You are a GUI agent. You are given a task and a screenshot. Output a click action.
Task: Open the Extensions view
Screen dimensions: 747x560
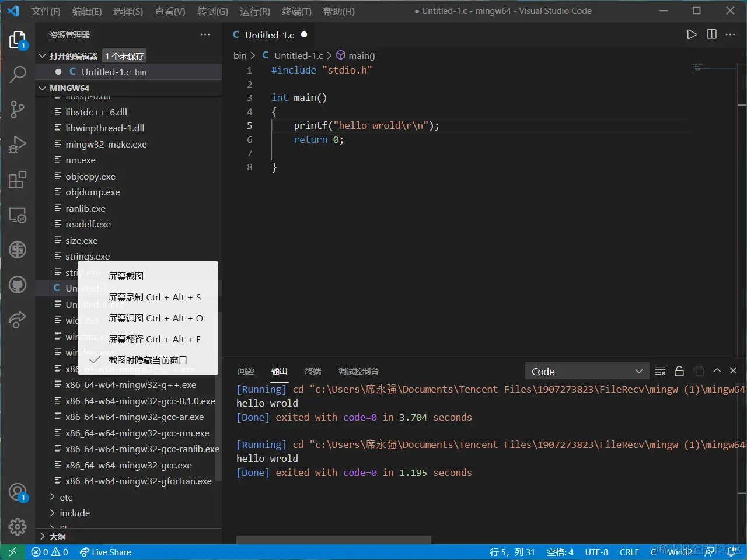click(18, 180)
